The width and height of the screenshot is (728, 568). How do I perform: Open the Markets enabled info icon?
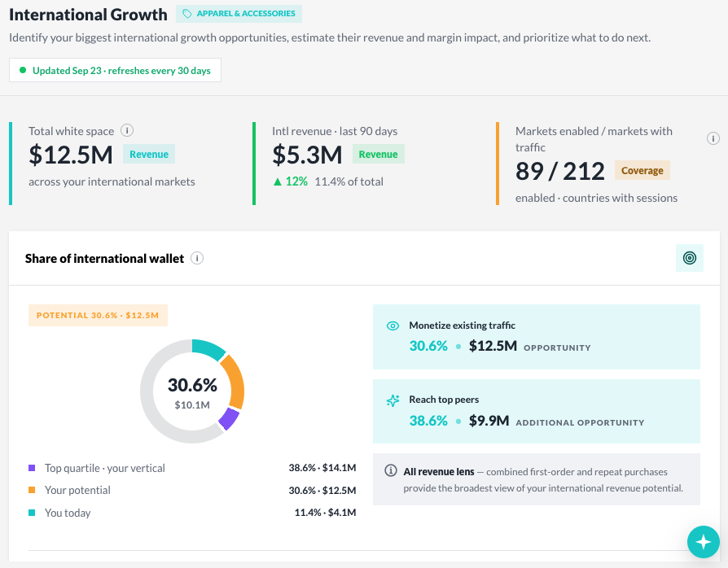point(713,138)
